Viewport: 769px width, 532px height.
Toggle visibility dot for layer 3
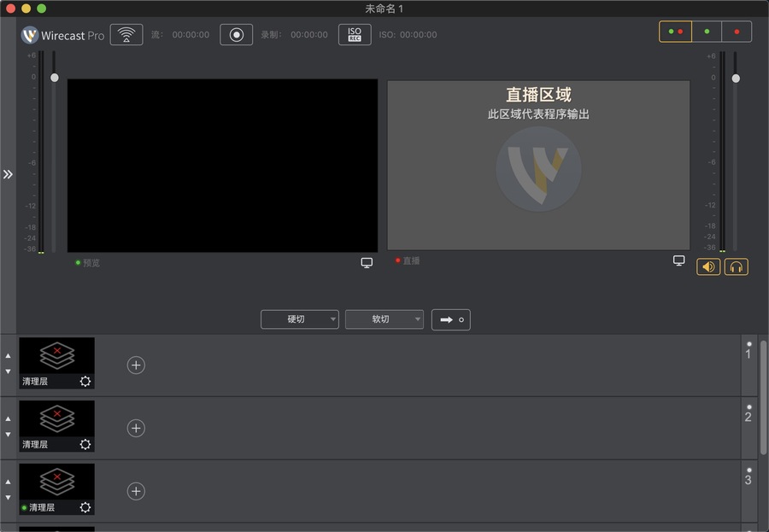(x=748, y=470)
